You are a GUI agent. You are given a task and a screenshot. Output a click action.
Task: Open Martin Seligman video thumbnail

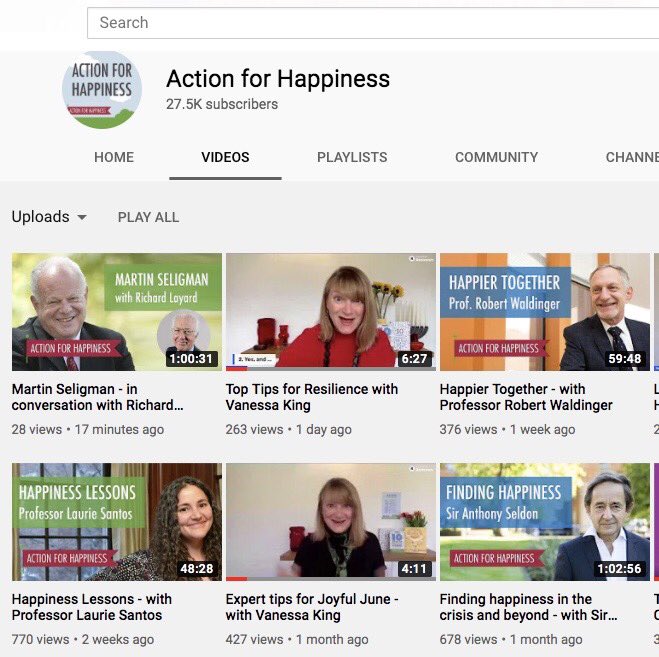pos(117,312)
